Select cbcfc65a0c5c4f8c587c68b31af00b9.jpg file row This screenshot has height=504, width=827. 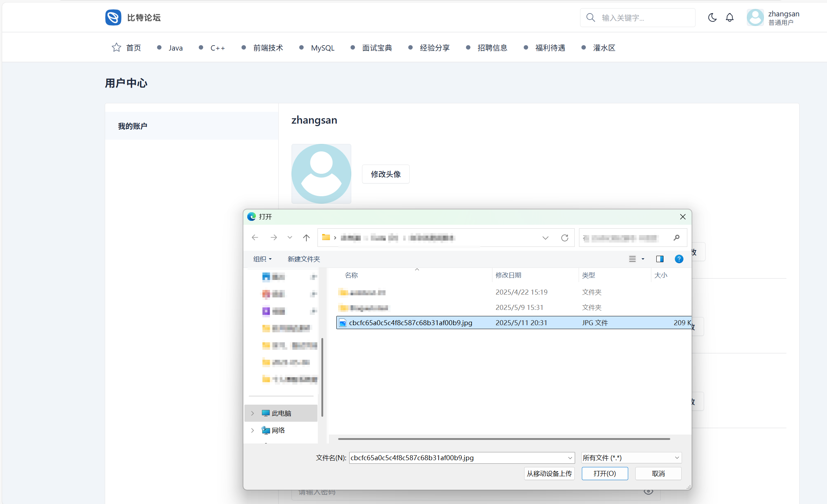(x=410, y=323)
